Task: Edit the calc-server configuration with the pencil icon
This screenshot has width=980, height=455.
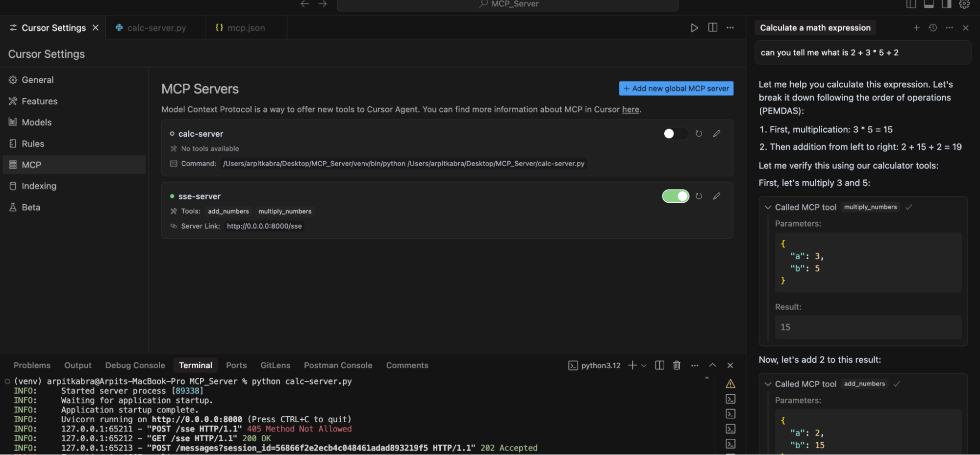Action: tap(716, 133)
